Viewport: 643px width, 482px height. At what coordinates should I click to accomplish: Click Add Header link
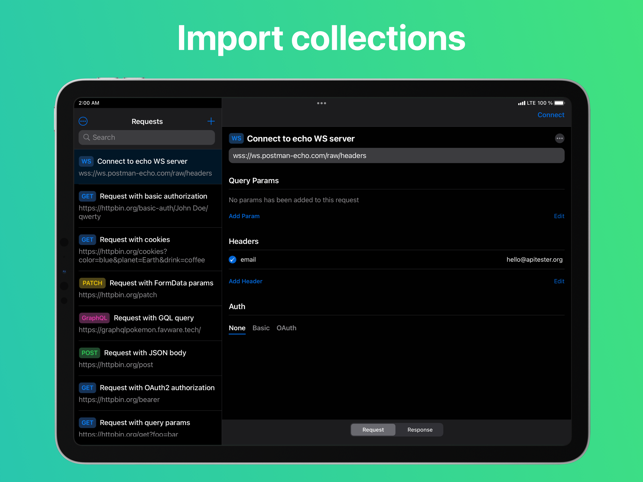245,281
